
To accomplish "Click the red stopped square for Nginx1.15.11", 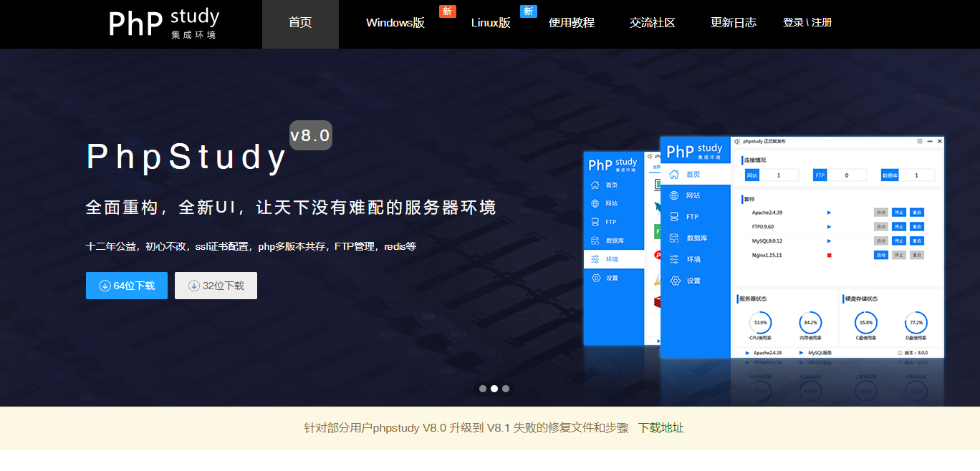I will coord(829,255).
